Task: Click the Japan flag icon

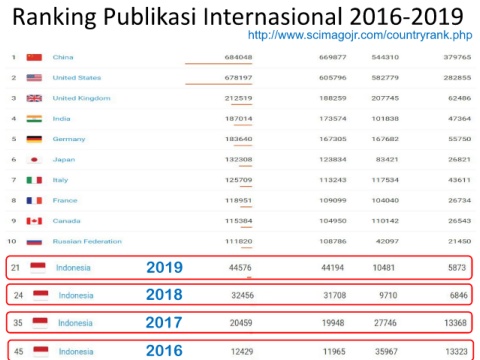Action: coord(34,160)
